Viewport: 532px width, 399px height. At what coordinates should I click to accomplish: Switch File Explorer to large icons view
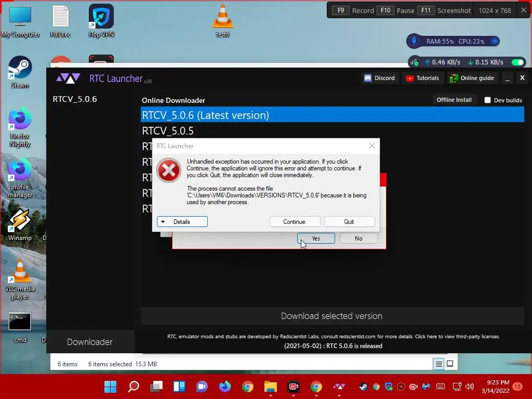coord(450,364)
